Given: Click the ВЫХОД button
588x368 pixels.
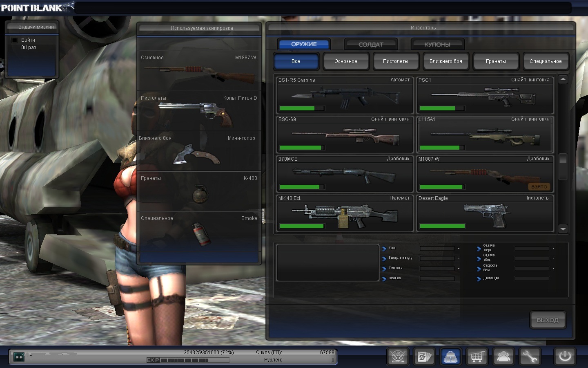Looking at the screenshot, I should (548, 320).
